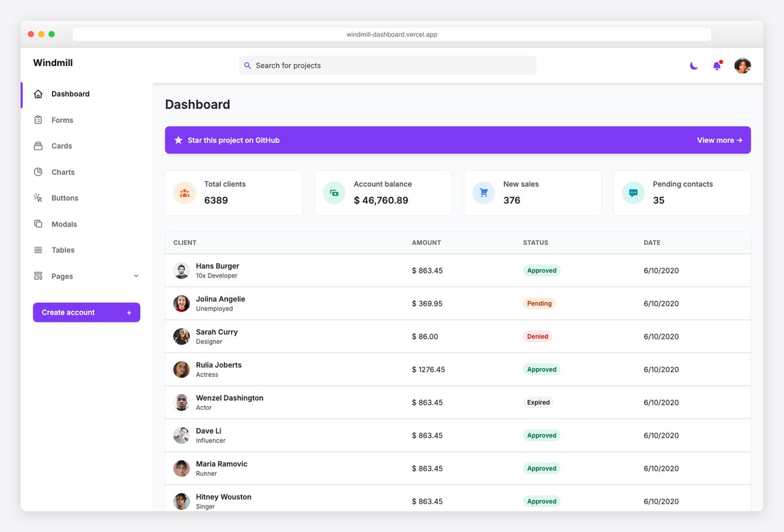Click the Pages layout icon
The height and width of the screenshot is (532, 784).
tap(38, 276)
